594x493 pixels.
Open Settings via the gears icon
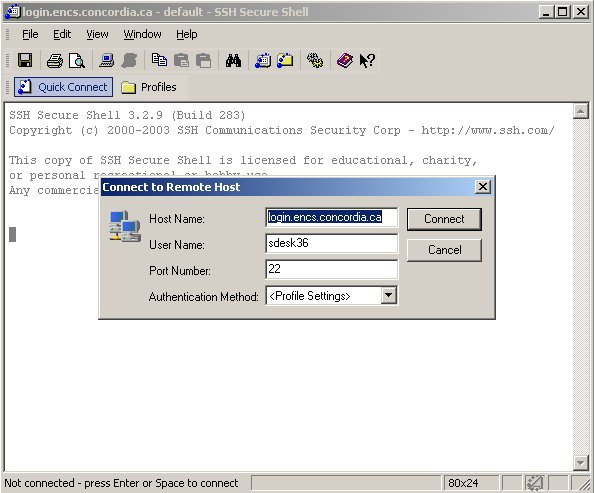pyautogui.click(x=315, y=60)
